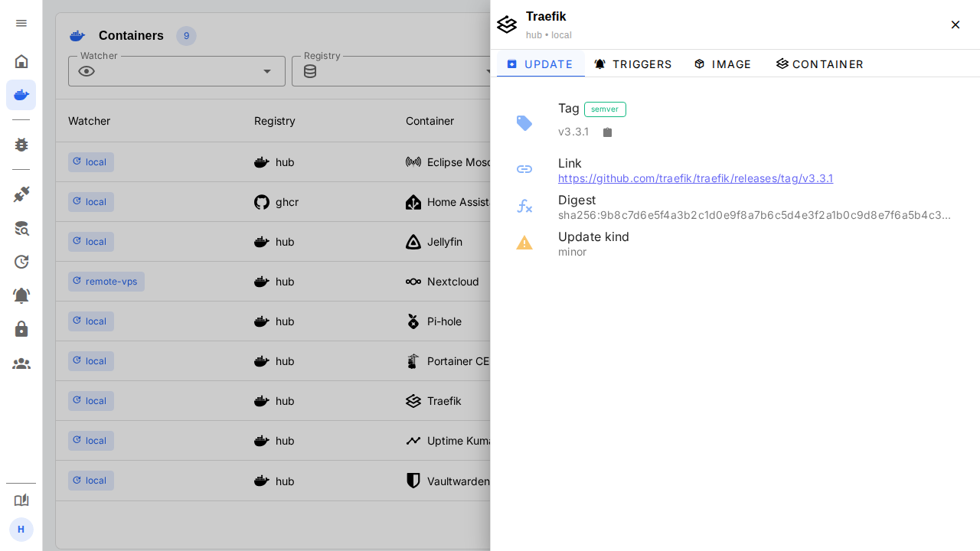This screenshot has width=980, height=551.
Task: Click the warning icon beside Update kind
Action: tap(524, 243)
